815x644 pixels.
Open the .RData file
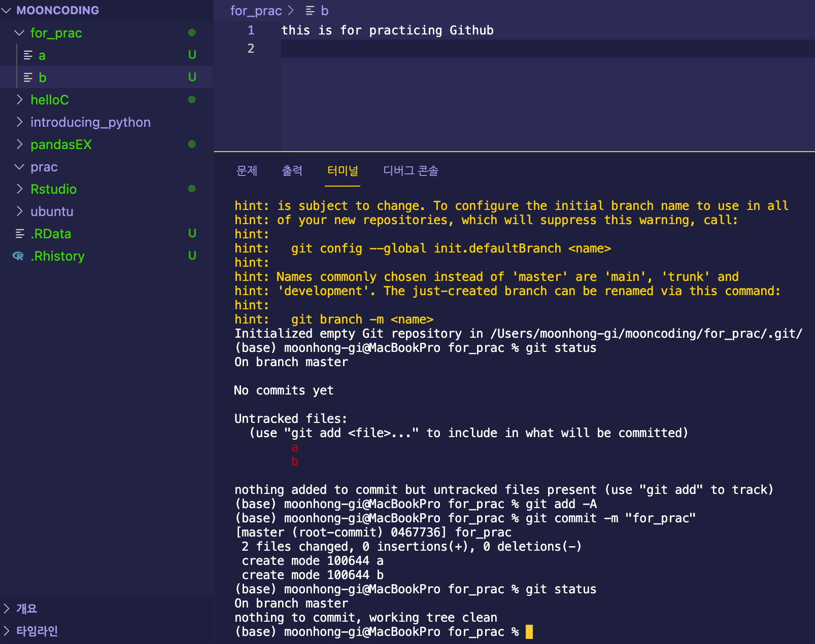[x=107, y=234]
